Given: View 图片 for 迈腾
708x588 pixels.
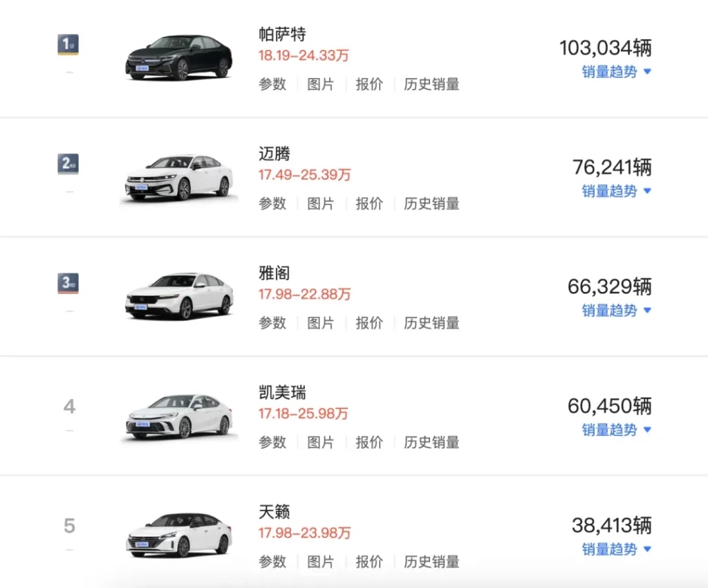Looking at the screenshot, I should (x=321, y=203).
